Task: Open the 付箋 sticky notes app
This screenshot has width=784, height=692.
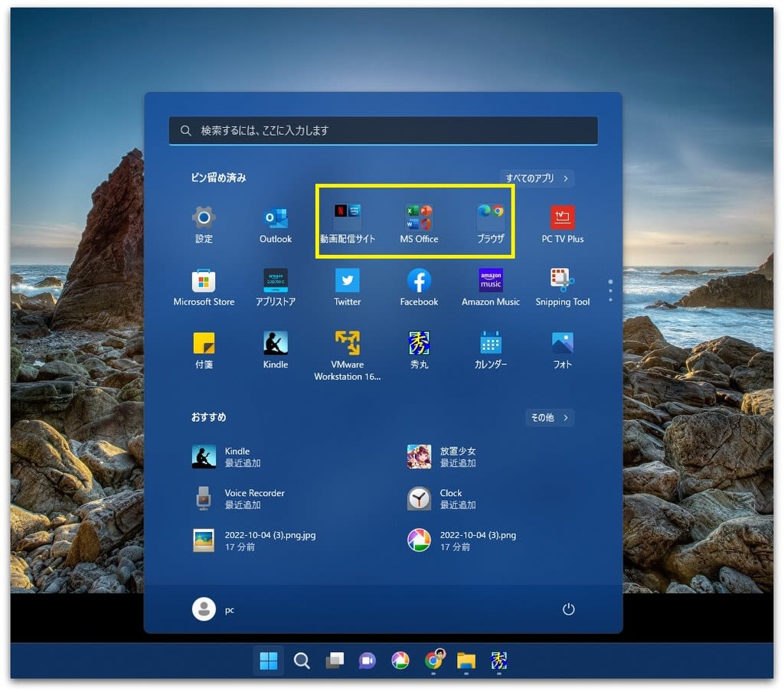Action: point(204,350)
